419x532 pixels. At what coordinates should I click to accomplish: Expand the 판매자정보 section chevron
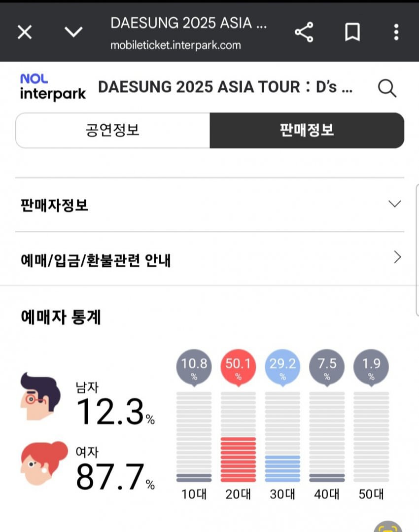pos(394,204)
